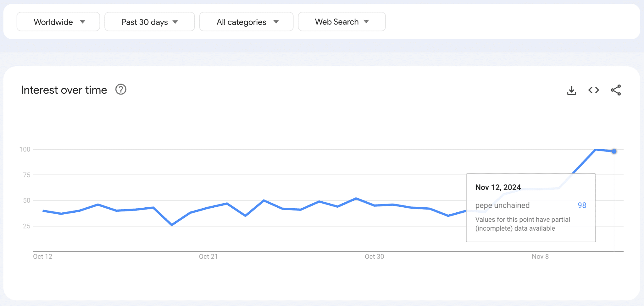Open the Worldwide region dropdown
This screenshot has width=644, height=306.
58,22
